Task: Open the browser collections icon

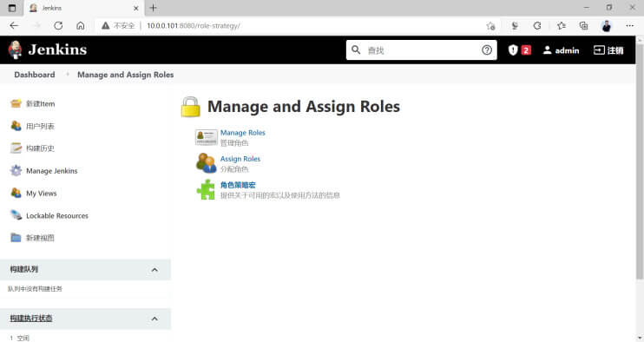Action: (583, 26)
